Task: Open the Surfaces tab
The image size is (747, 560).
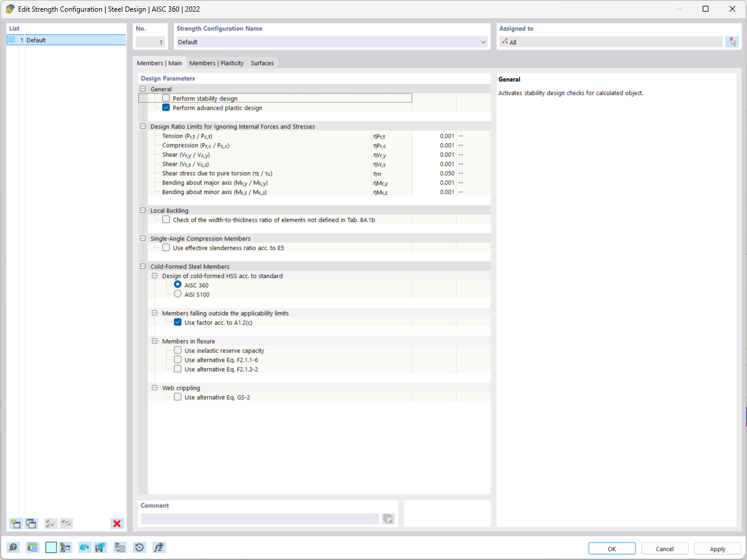Action: coord(262,62)
